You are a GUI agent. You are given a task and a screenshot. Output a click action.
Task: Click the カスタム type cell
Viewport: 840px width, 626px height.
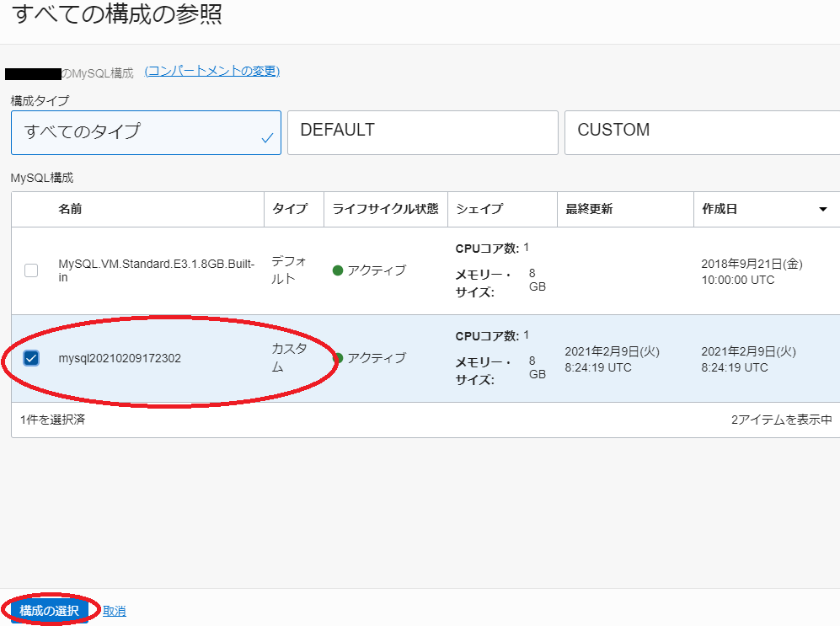(289, 357)
